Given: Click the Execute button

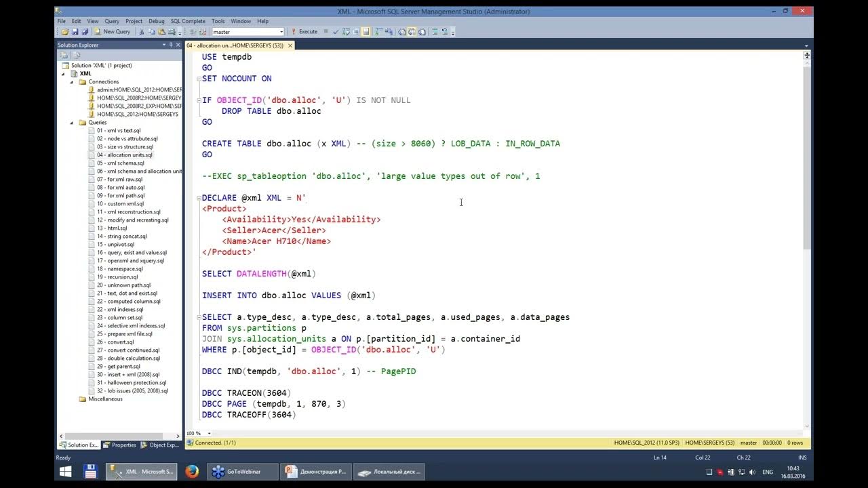Looking at the screenshot, I should 304,32.
